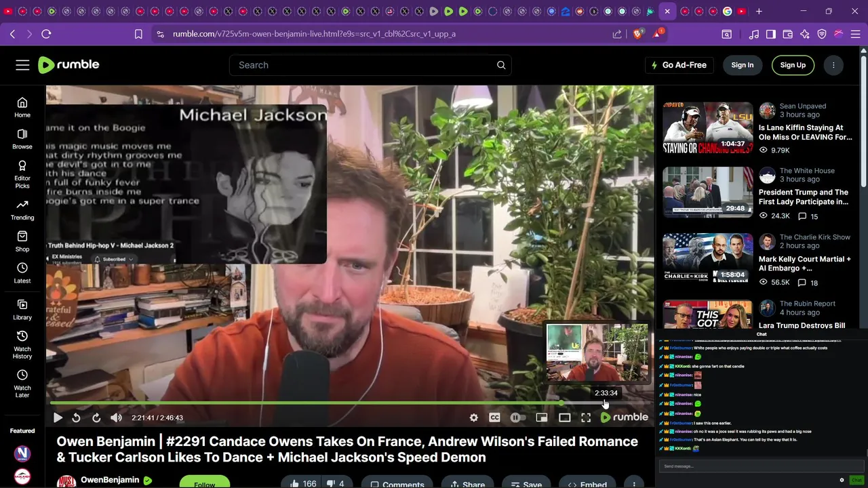868x488 pixels.
Task: Open Browse in the sidebar
Action: point(22,139)
